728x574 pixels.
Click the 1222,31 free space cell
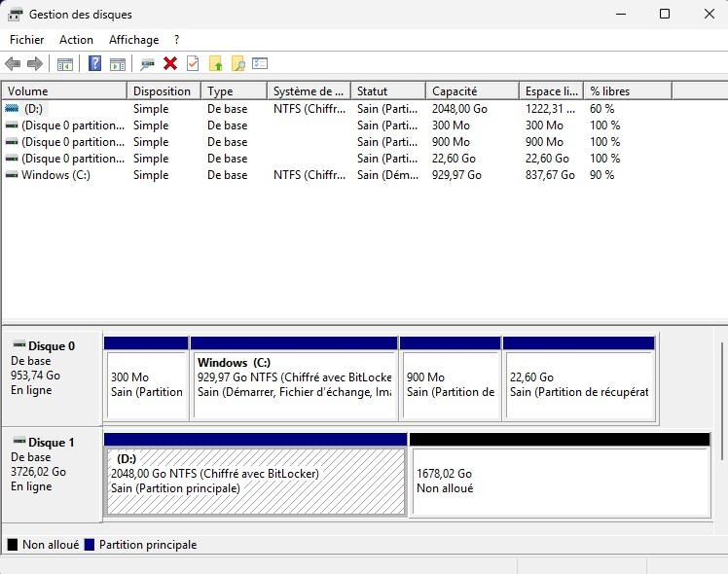[550, 109]
